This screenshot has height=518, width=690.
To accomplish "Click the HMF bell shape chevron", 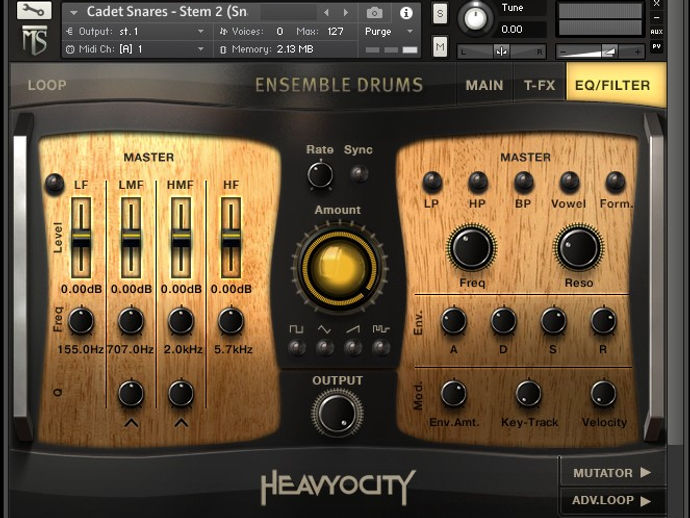I will click(x=181, y=423).
